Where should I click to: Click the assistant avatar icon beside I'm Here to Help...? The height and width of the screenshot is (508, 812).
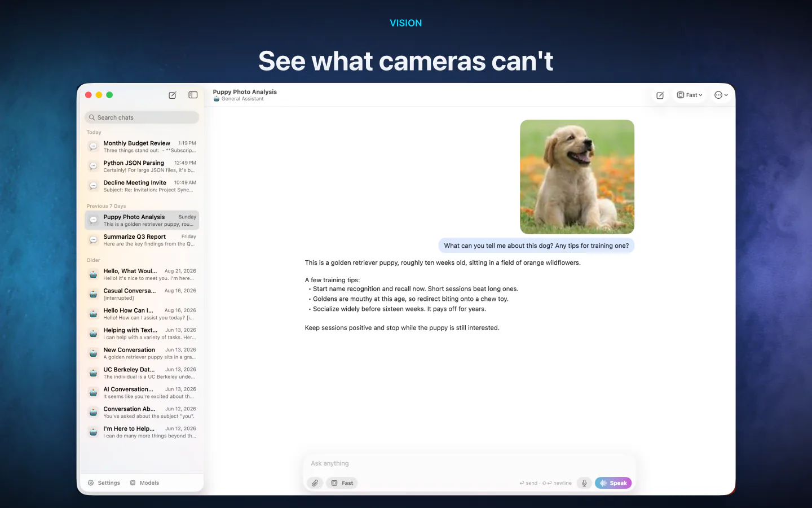(94, 432)
